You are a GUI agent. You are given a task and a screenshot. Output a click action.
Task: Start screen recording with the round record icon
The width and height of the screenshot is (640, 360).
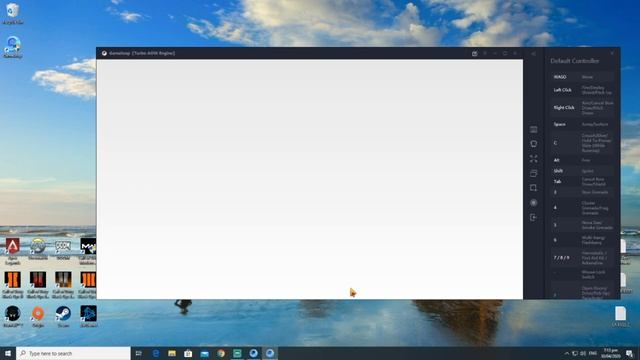point(533,202)
